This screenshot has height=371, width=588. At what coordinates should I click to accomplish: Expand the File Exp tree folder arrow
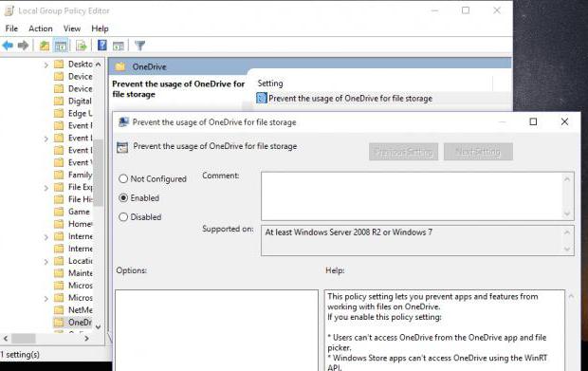[x=46, y=188]
